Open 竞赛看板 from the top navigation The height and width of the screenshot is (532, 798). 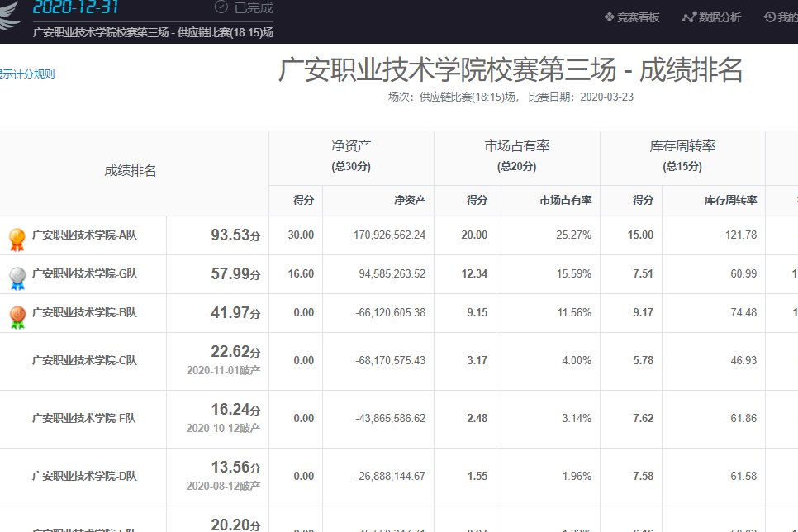coord(632,17)
